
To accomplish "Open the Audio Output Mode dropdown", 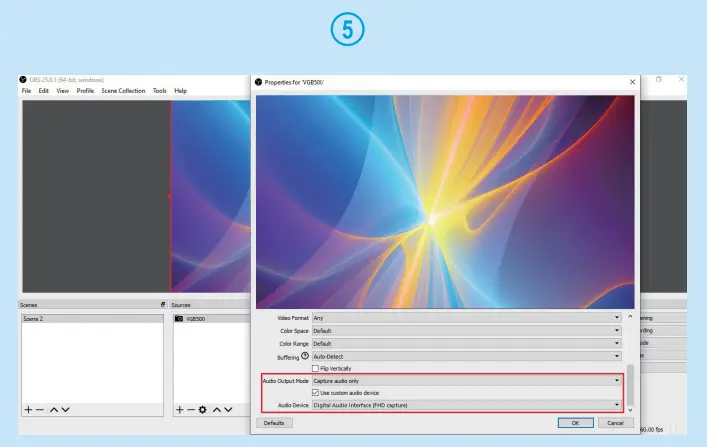I will click(x=466, y=381).
